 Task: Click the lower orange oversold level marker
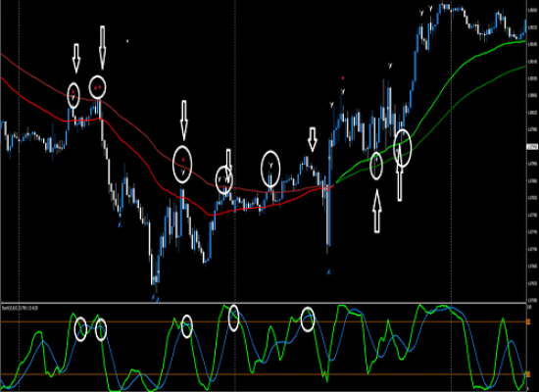click(x=528, y=374)
